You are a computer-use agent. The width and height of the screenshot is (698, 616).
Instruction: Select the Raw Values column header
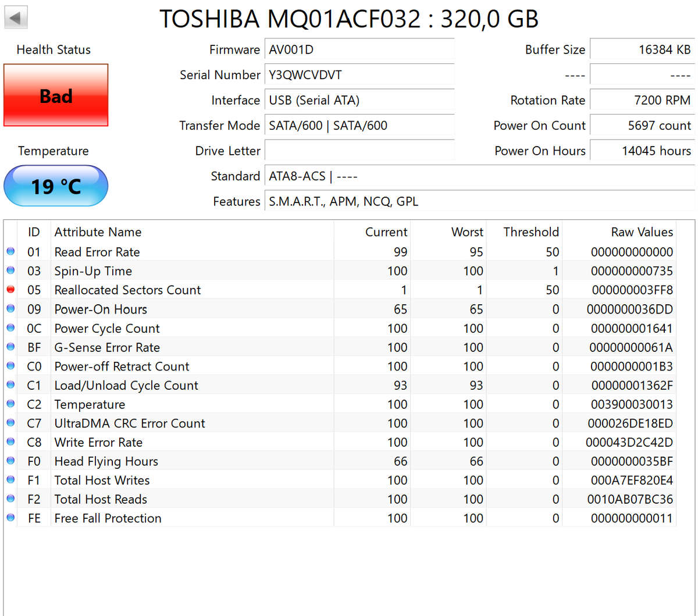pos(642,232)
